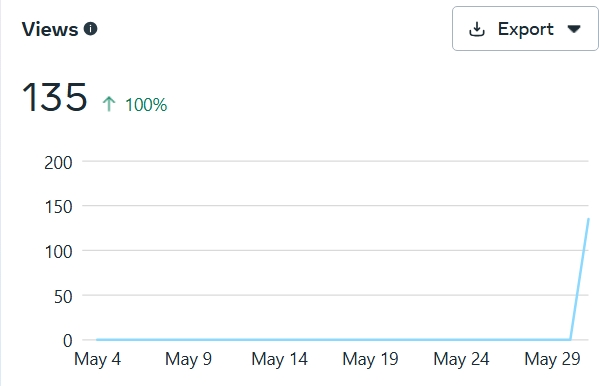The image size is (599, 386).
Task: Click the 0 y-axis label
Action: (x=68, y=341)
